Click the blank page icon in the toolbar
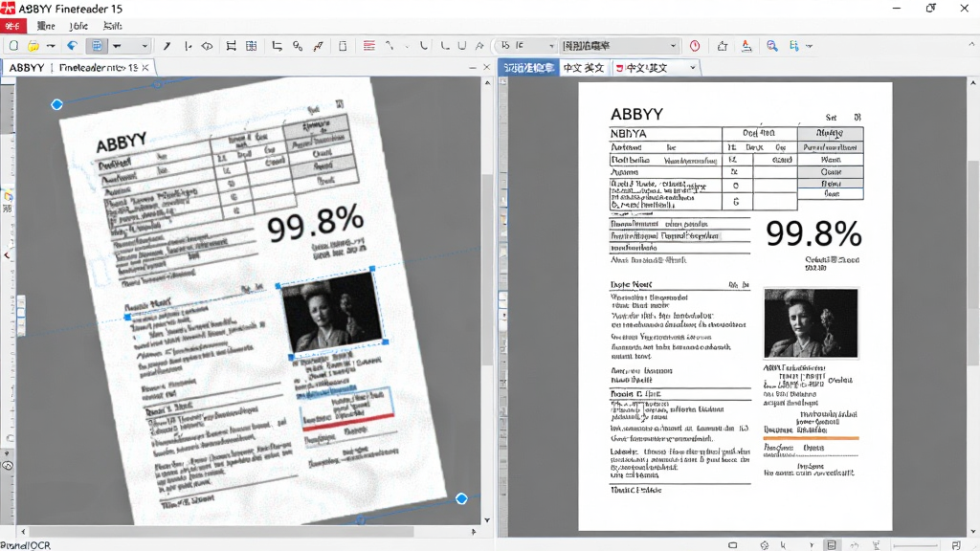Screen dimensions: 980x551 [x=343, y=46]
